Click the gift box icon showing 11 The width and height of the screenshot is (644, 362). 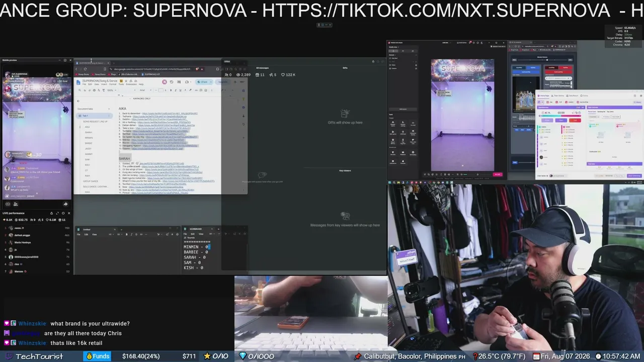257,75
